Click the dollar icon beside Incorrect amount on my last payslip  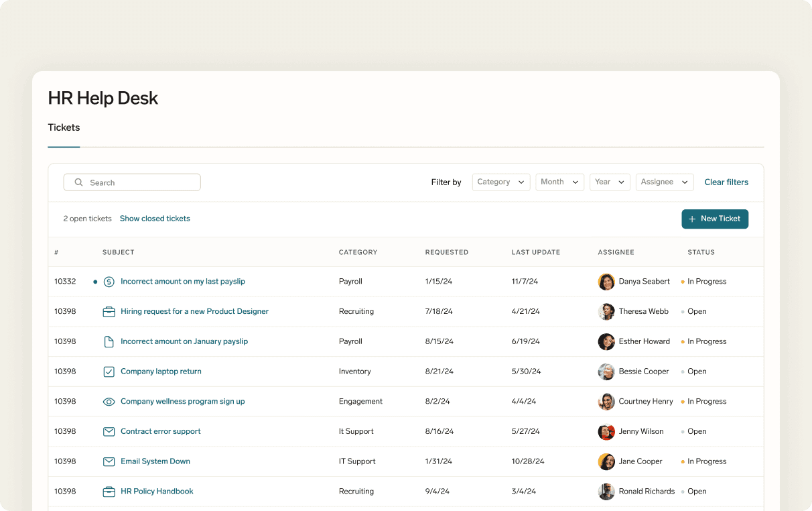point(109,282)
